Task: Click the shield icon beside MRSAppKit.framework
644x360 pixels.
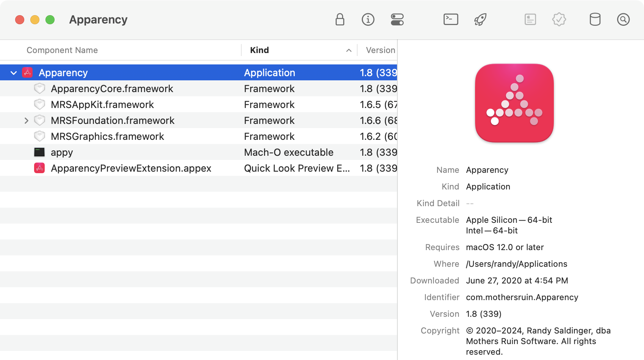Action: tap(40, 104)
